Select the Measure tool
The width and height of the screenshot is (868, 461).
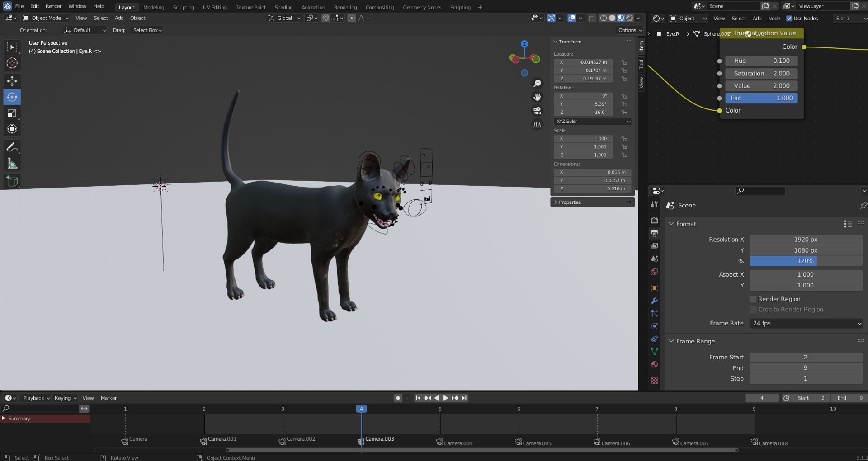pyautogui.click(x=12, y=164)
